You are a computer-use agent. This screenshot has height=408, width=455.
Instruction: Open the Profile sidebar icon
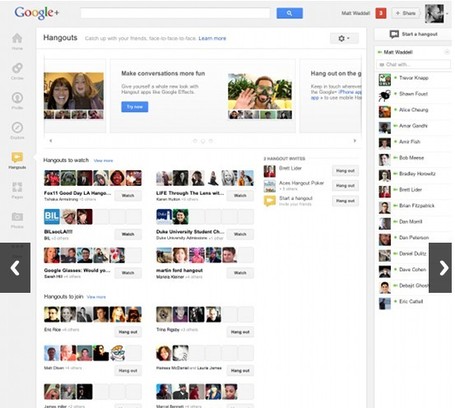coord(17,98)
